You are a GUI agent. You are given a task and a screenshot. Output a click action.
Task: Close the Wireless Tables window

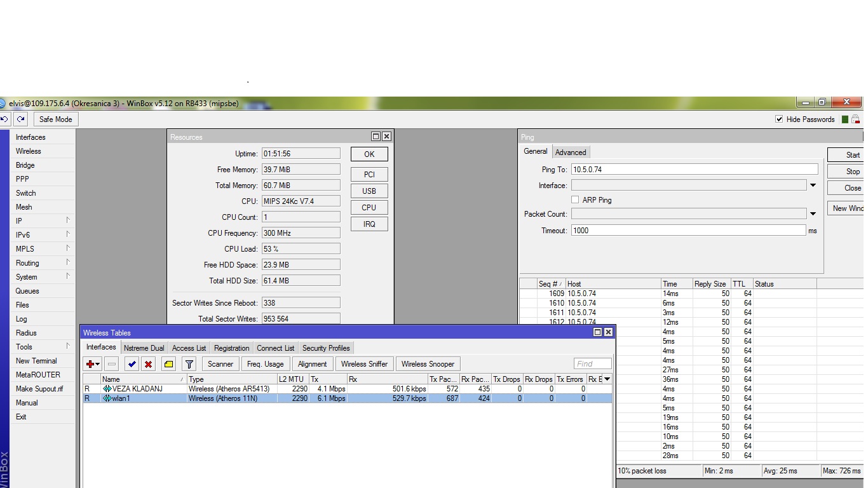click(x=608, y=332)
